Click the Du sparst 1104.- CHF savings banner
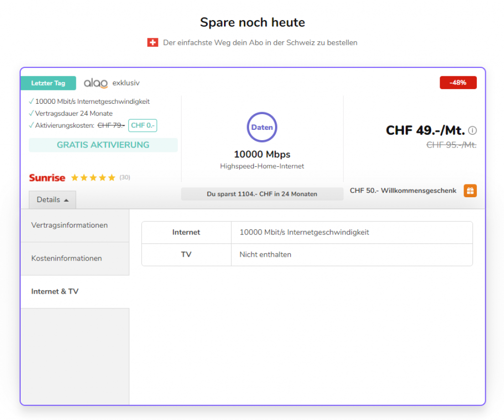This screenshot has width=504, height=420. point(262,194)
